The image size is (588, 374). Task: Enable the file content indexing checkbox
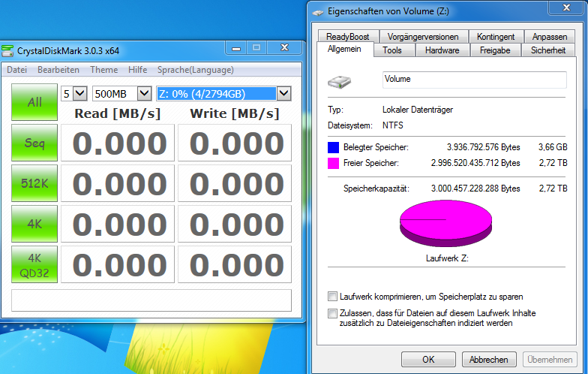coord(333,312)
